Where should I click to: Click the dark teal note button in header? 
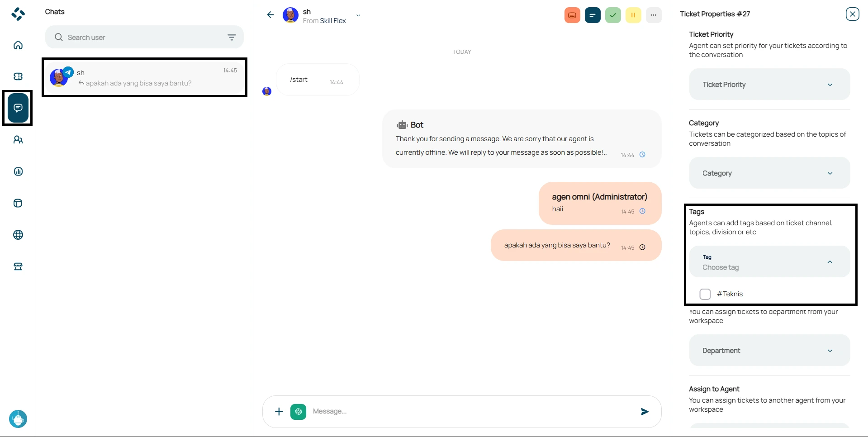(593, 15)
